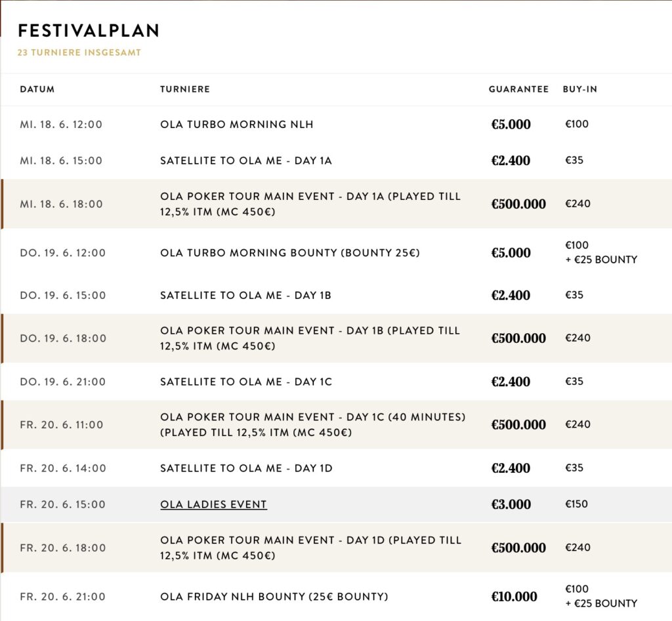Open Main Event Day 1C (40 minutes)
This screenshot has width=672, height=621.
(312, 425)
